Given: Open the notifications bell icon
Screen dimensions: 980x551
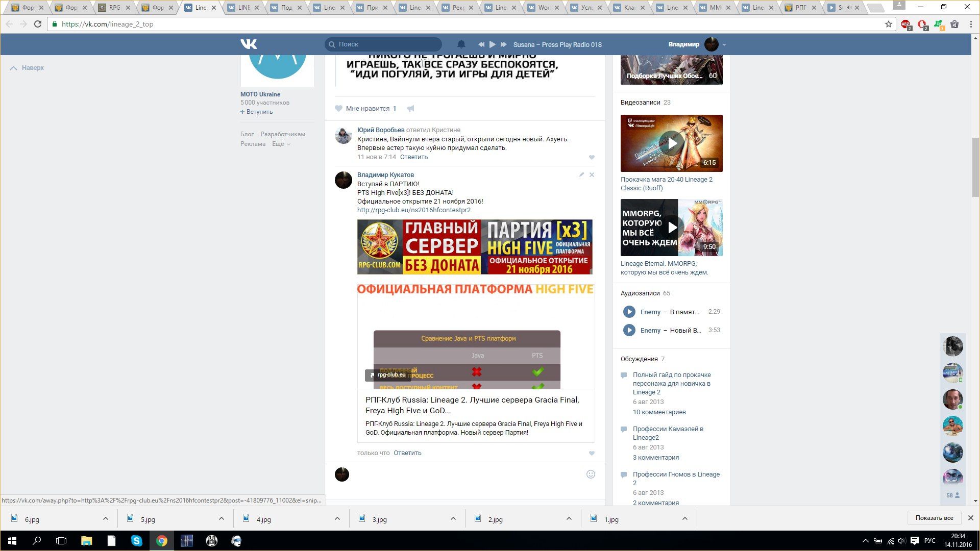Looking at the screenshot, I should [461, 44].
